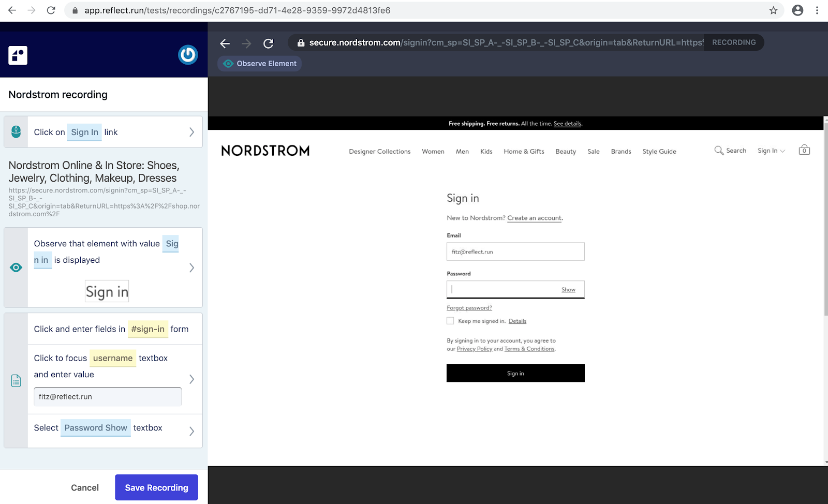Click the Reflect logo icon in the sidebar
828x504 pixels.
(18, 55)
